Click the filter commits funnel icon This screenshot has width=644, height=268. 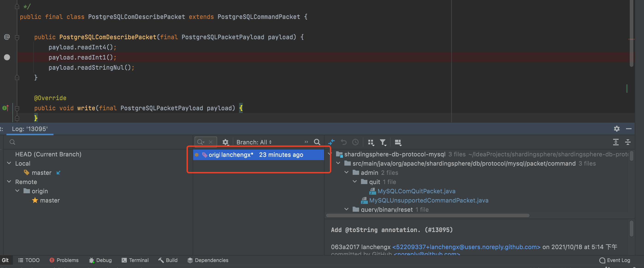tap(383, 142)
